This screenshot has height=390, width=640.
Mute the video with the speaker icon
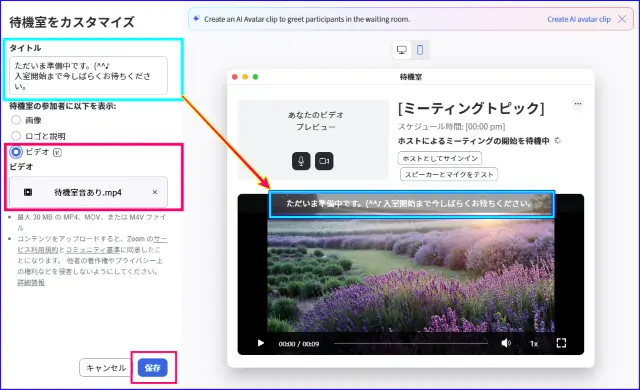click(x=506, y=343)
